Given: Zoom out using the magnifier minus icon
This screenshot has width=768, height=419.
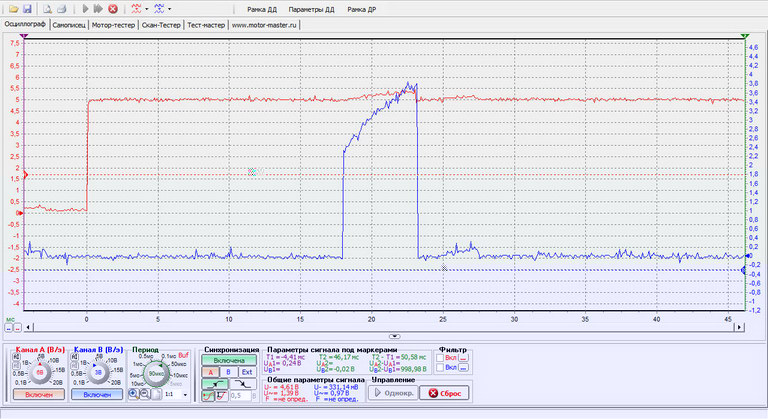Looking at the screenshot, I should tap(143, 395).
